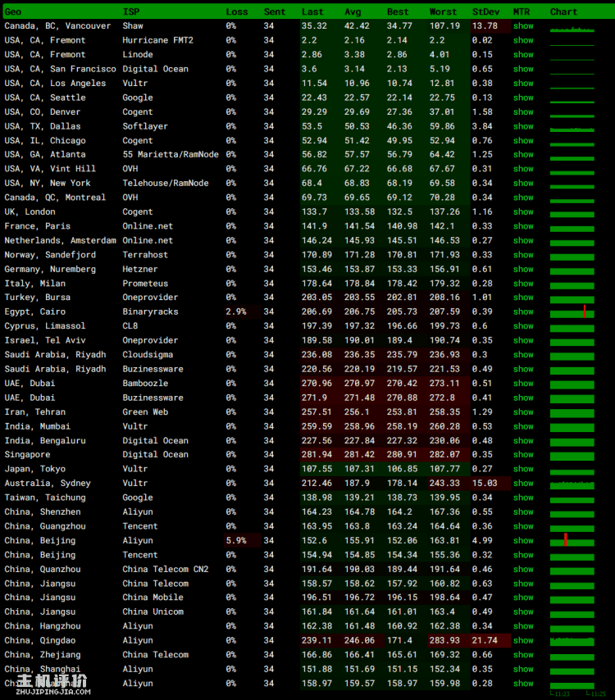Viewport: 615px width, 700px height.
Task: Select the 'Netherlands, Amsterdam' geo cell
Action: tap(61, 240)
